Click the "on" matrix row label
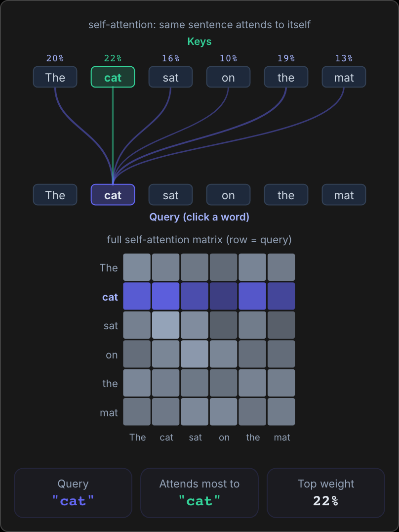 (x=112, y=355)
